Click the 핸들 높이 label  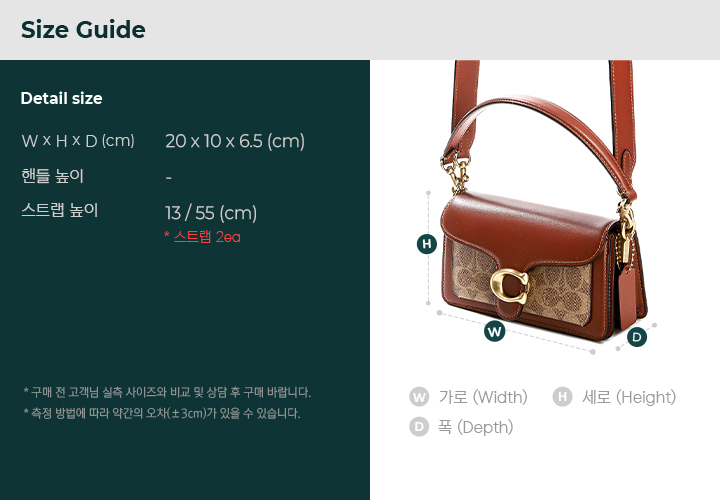pyautogui.click(x=52, y=176)
